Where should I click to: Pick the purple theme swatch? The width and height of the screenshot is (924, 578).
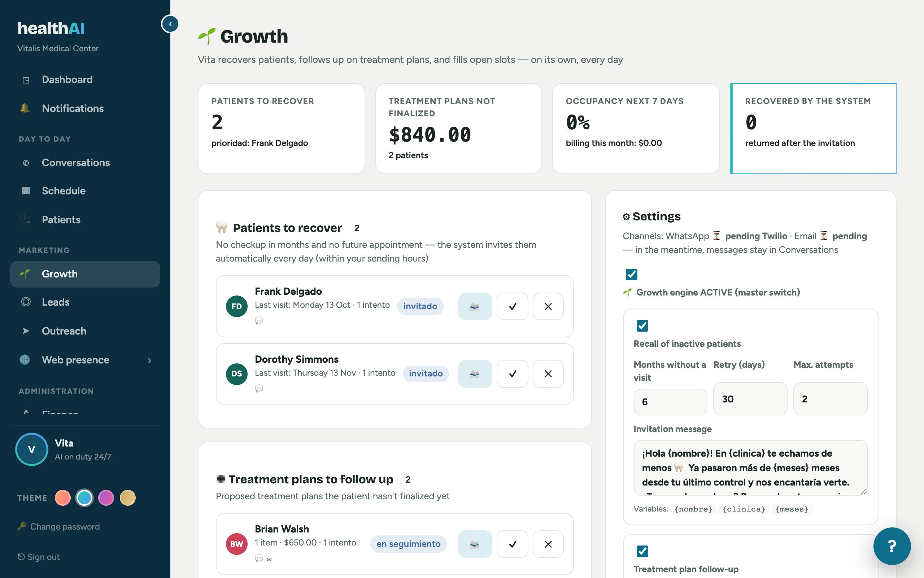click(106, 498)
